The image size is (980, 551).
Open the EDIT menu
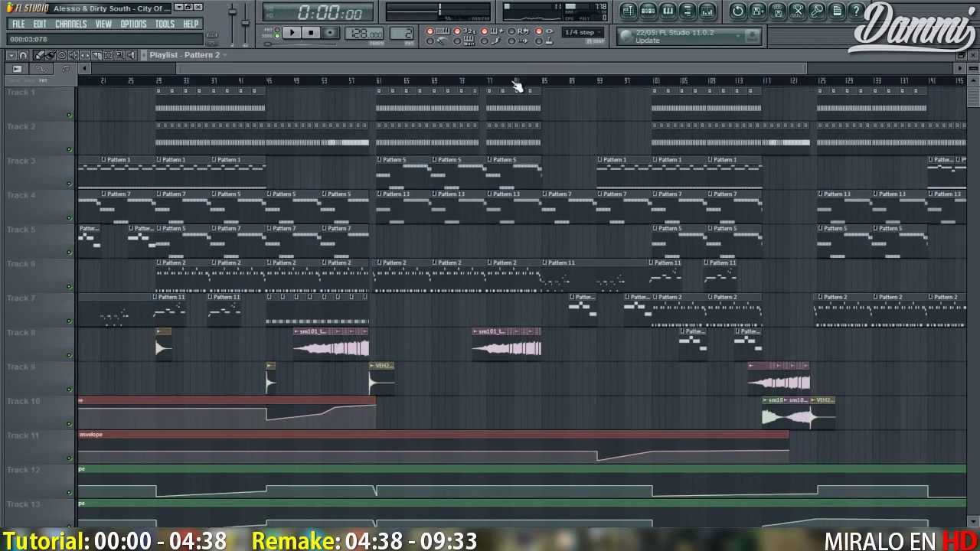(40, 24)
